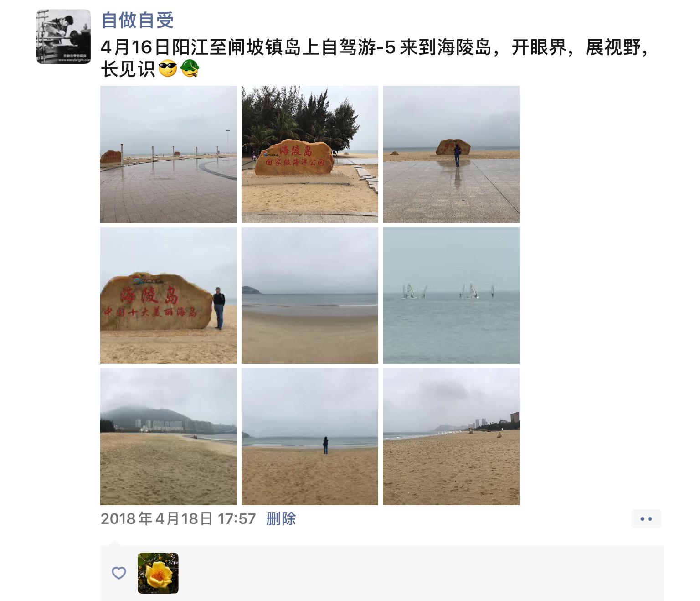Click the heart like icon

(x=119, y=573)
